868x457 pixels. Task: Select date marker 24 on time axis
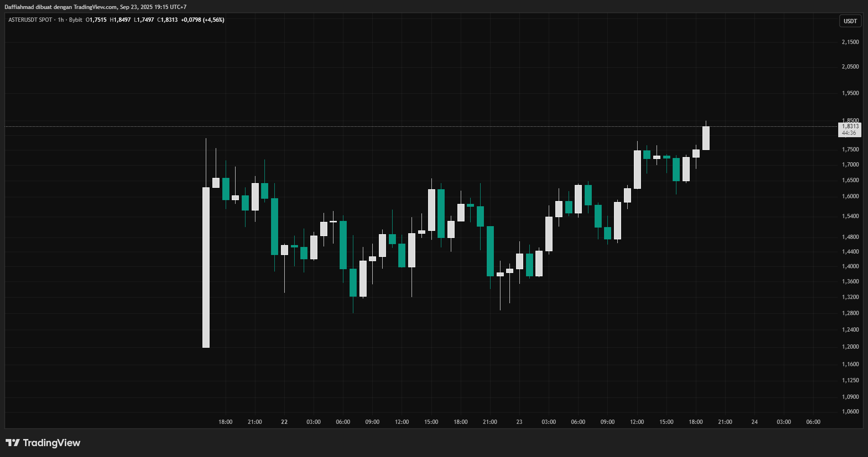click(x=754, y=422)
